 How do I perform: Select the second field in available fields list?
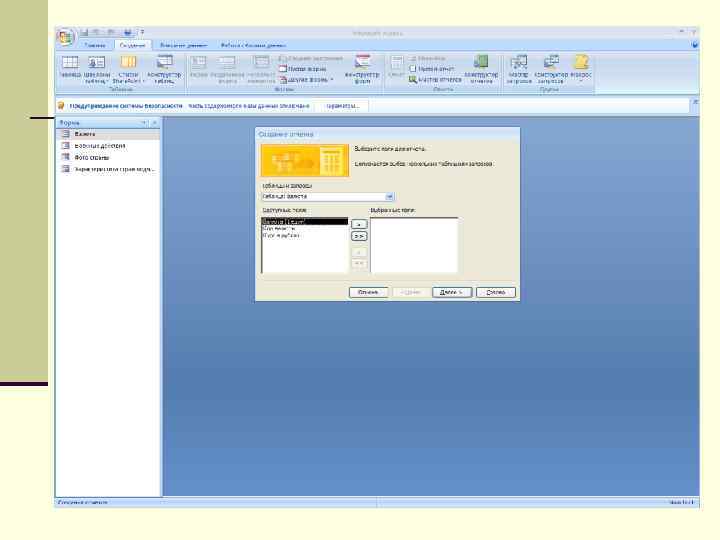click(304, 229)
